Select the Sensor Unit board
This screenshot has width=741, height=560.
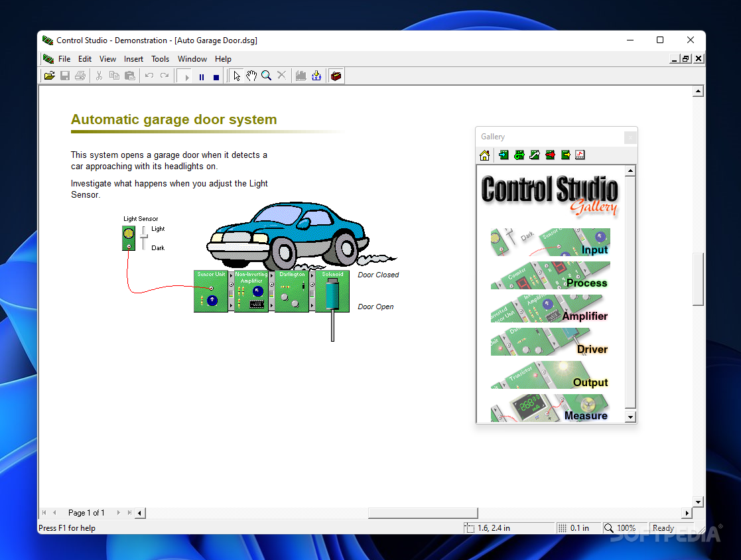(x=211, y=291)
